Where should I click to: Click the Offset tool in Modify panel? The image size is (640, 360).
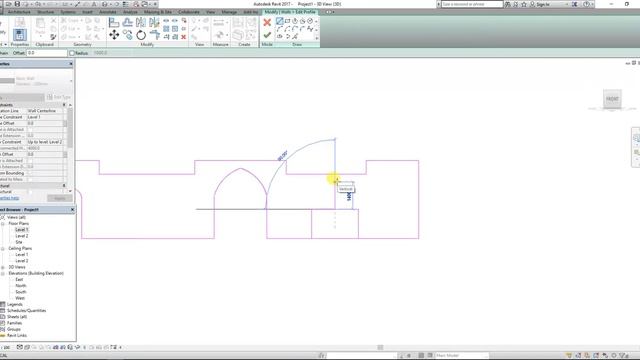point(127,23)
